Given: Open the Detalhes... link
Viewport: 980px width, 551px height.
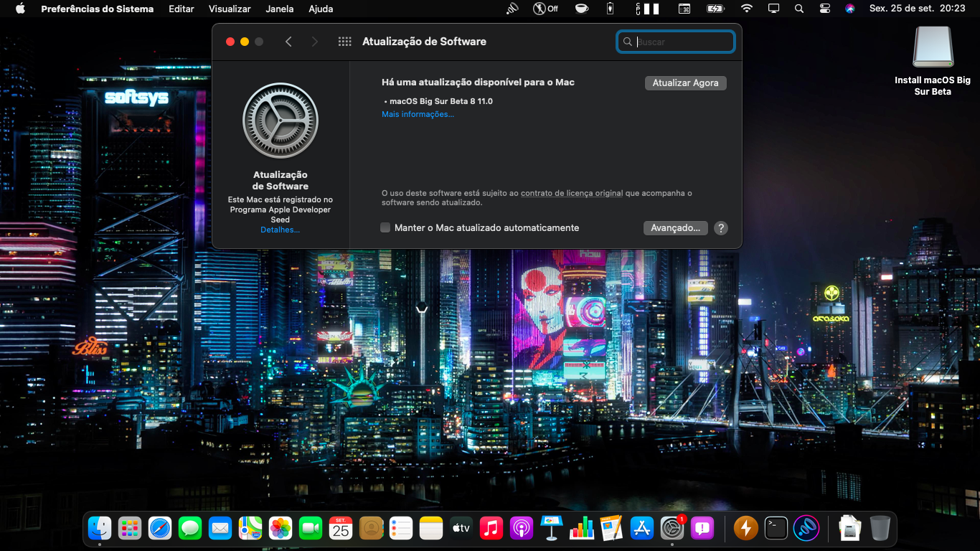Looking at the screenshot, I should pos(281,230).
